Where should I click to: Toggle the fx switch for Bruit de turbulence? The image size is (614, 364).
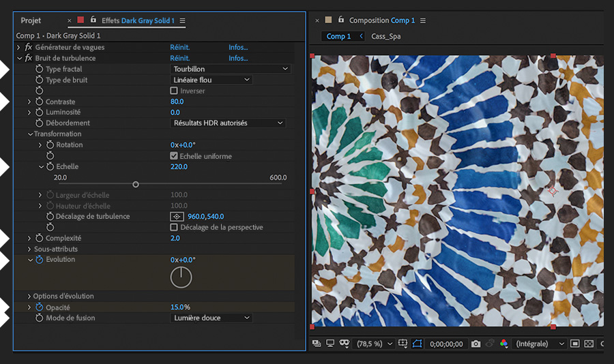[28, 59]
